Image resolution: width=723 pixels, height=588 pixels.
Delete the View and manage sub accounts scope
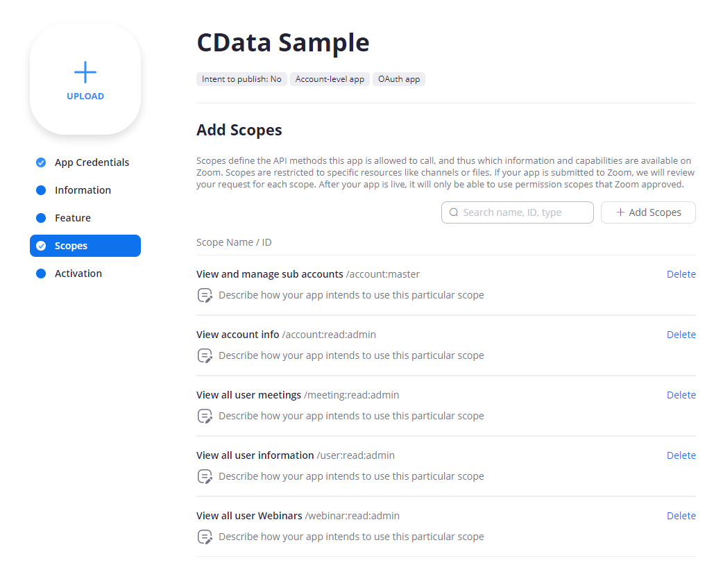click(681, 274)
